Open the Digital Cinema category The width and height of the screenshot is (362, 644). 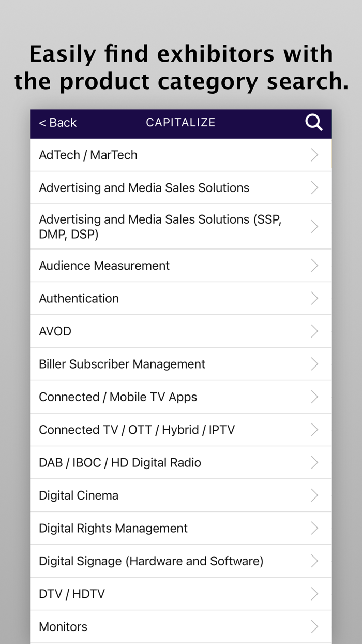181,495
